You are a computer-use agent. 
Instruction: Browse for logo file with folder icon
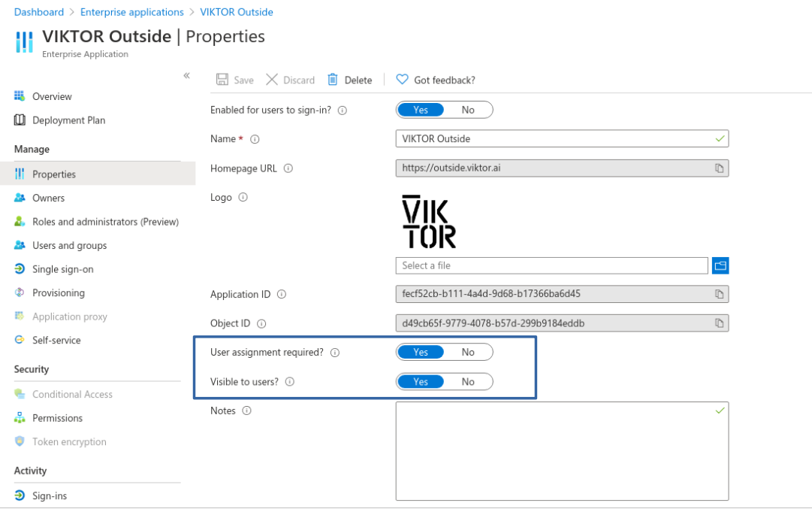[x=720, y=265]
